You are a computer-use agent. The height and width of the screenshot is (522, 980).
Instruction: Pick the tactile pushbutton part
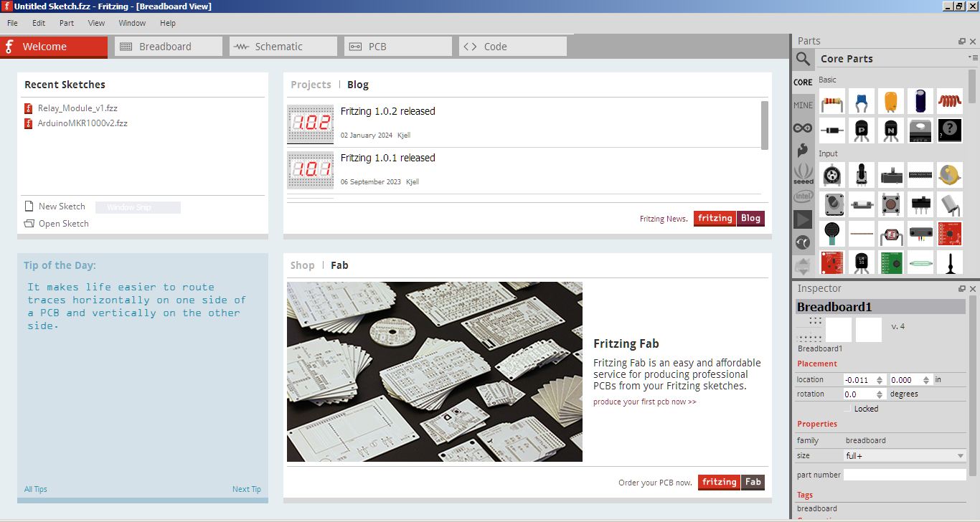tap(890, 204)
